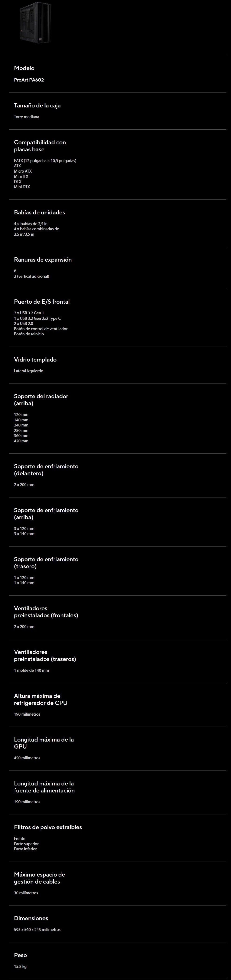This screenshot has height=980, width=231.
Task: Click the ProArt PA602 model name
Action: point(29,80)
